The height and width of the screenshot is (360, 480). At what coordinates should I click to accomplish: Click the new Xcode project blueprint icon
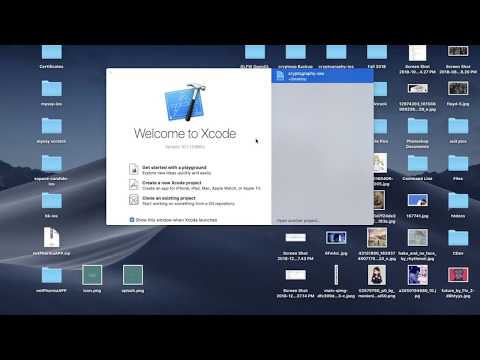(x=134, y=184)
